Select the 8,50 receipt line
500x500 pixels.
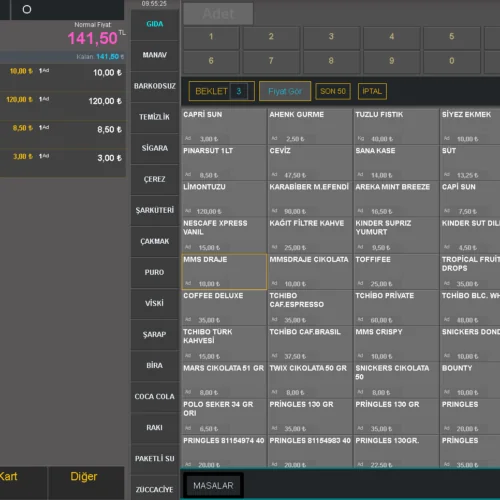click(63, 134)
